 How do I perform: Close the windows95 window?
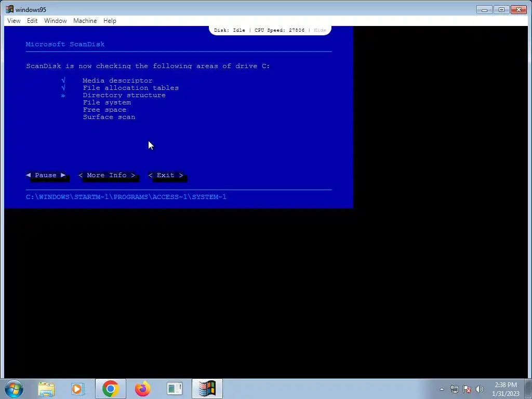coord(519,9)
